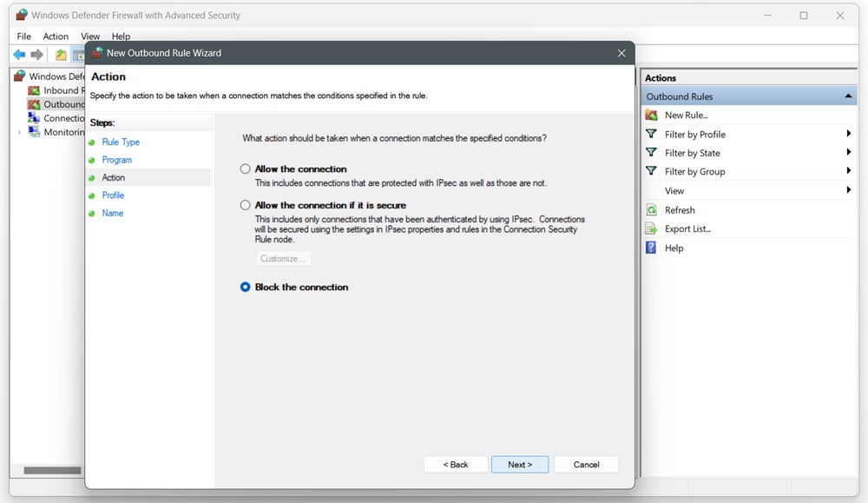868x503 pixels.
Task: Refresh the rules list using its icon
Action: click(654, 209)
